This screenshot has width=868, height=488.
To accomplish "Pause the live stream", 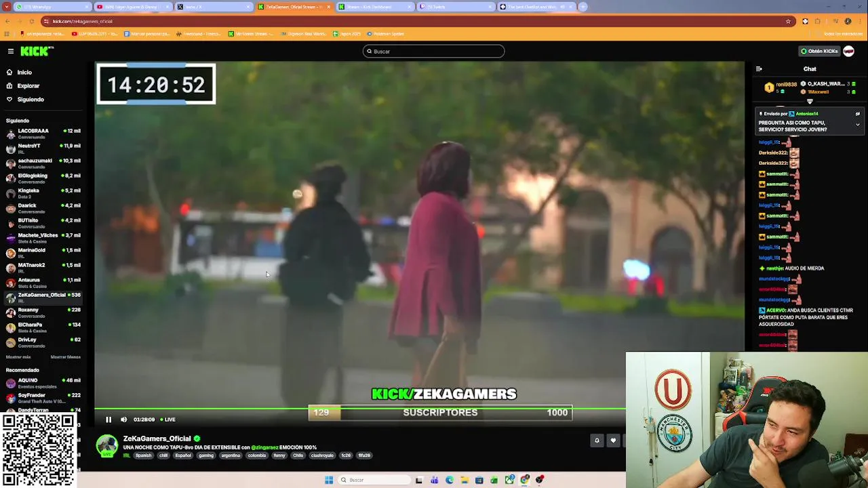I will [108, 420].
